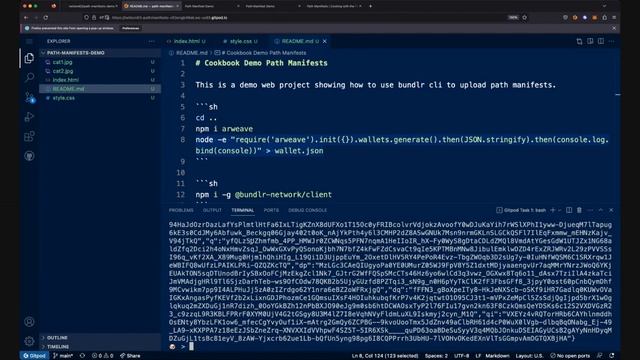Reload the browser page
This screenshot has width=640, height=360.
(x=46, y=18)
